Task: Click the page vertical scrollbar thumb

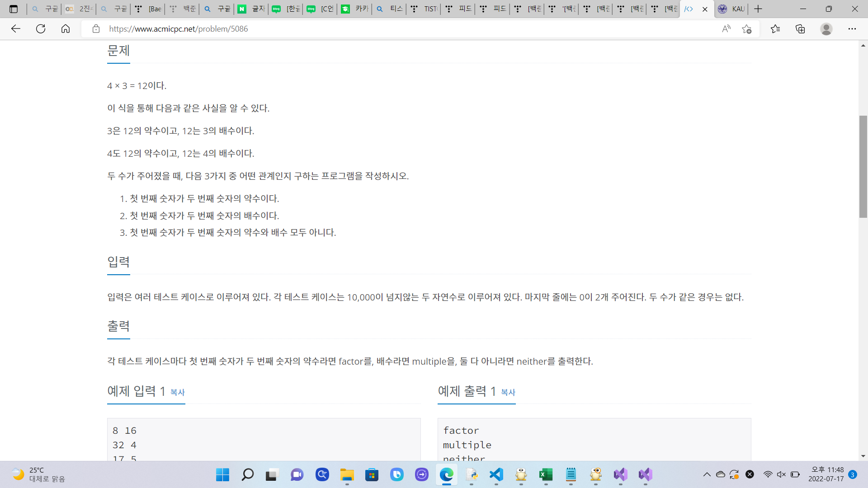Action: coord(863,167)
